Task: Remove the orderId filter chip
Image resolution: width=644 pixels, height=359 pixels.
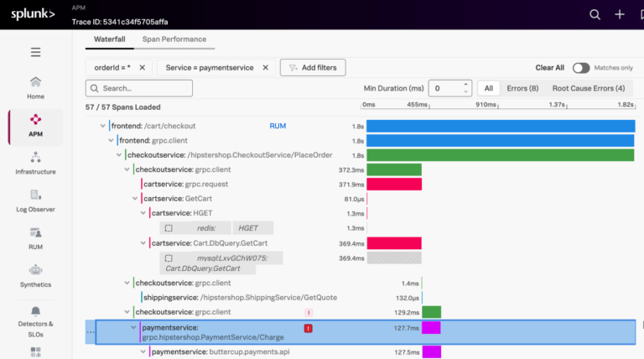Action: pos(142,67)
